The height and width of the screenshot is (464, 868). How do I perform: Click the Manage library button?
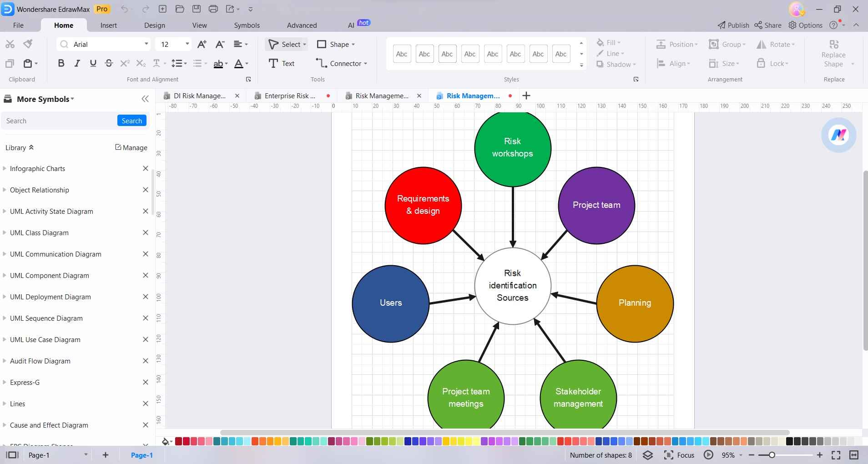pyautogui.click(x=131, y=148)
